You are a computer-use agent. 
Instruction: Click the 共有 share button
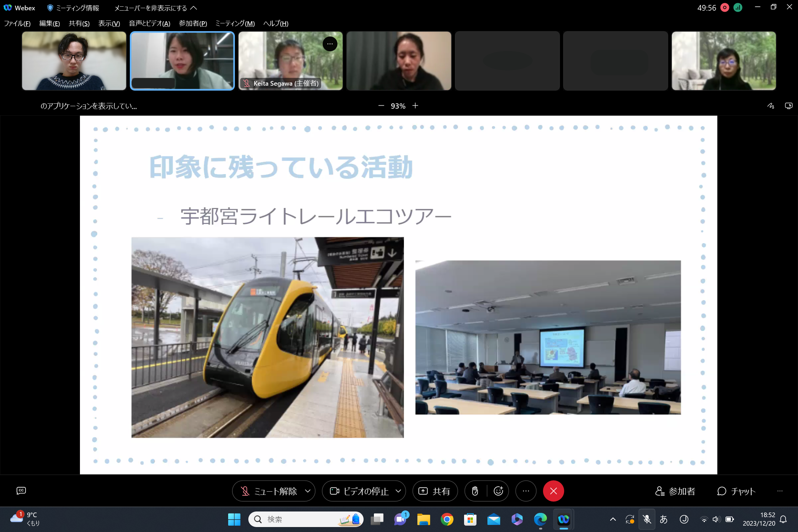tap(435, 491)
